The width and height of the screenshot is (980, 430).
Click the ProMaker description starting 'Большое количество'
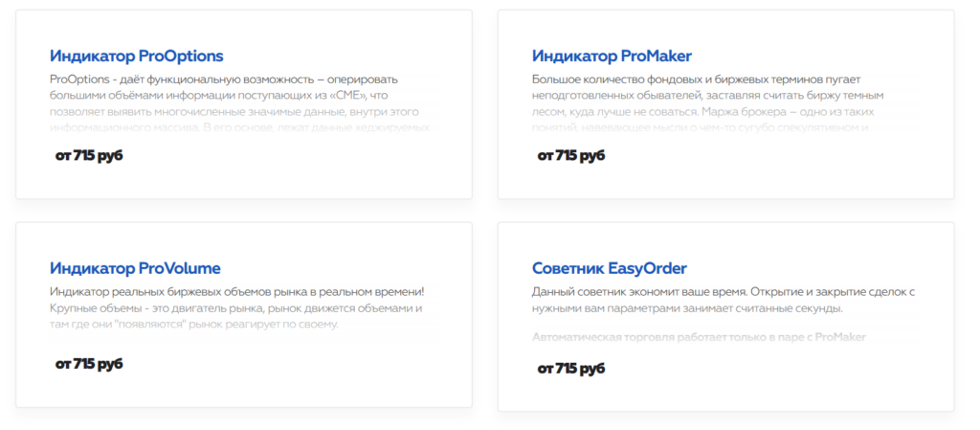(707, 79)
